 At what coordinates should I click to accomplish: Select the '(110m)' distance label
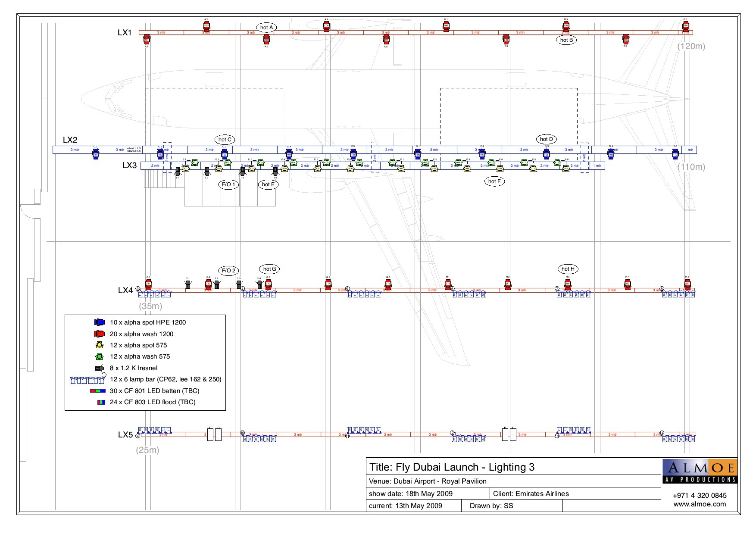coord(691,167)
